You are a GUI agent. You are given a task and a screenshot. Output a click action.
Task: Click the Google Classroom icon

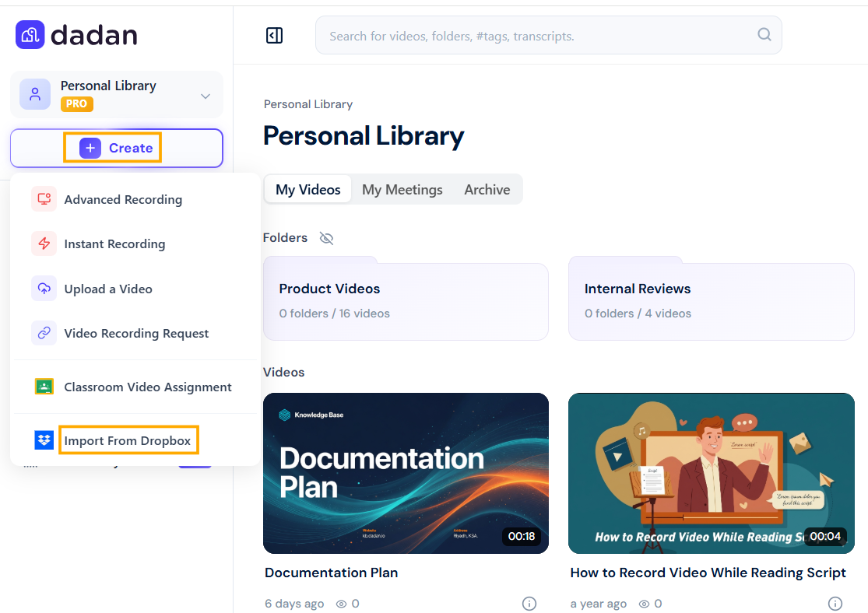tap(44, 386)
